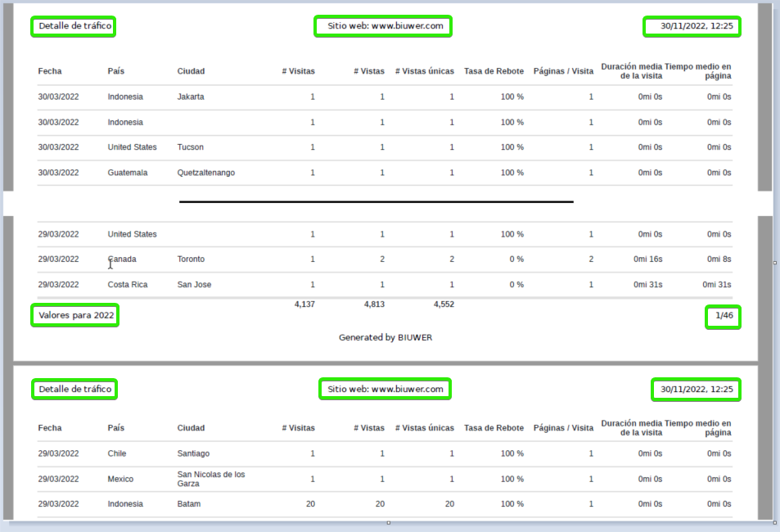The image size is (780, 532).
Task: Select the "Generated by BIUWER" footer text
Action: pos(385,337)
